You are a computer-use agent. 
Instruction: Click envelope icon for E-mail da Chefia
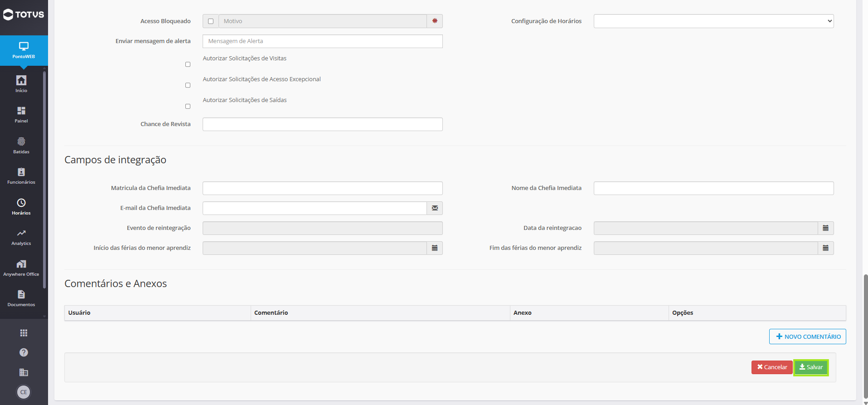coord(435,208)
